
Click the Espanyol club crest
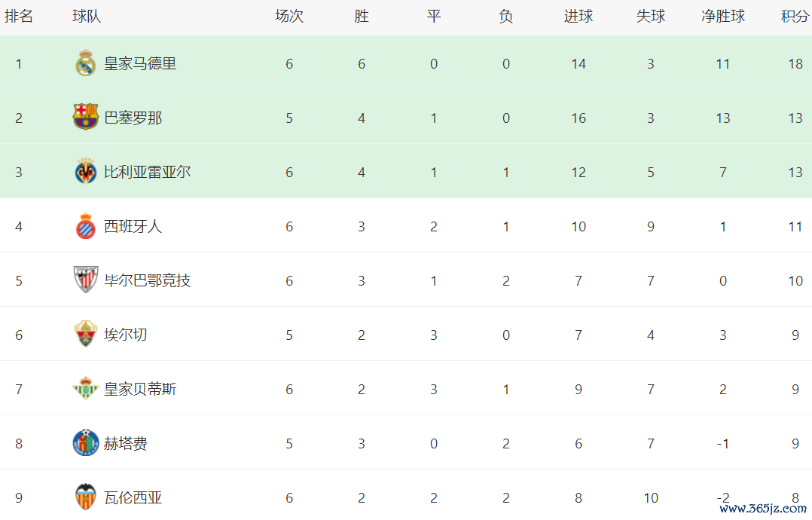[x=86, y=226]
